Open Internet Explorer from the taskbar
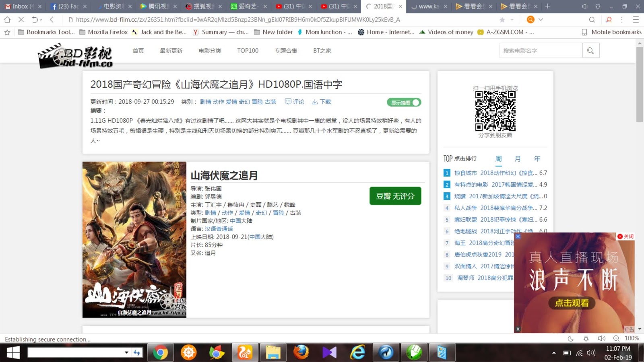The height and width of the screenshot is (362, 644). tap(357, 353)
